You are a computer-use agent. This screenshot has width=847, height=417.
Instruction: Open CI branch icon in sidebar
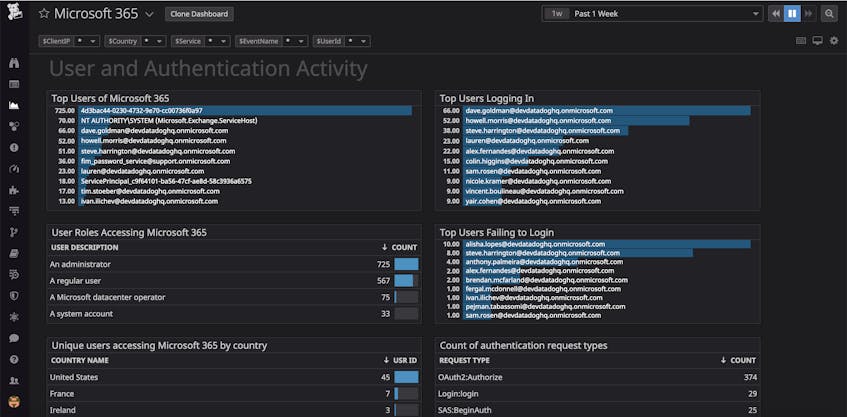coord(15,232)
